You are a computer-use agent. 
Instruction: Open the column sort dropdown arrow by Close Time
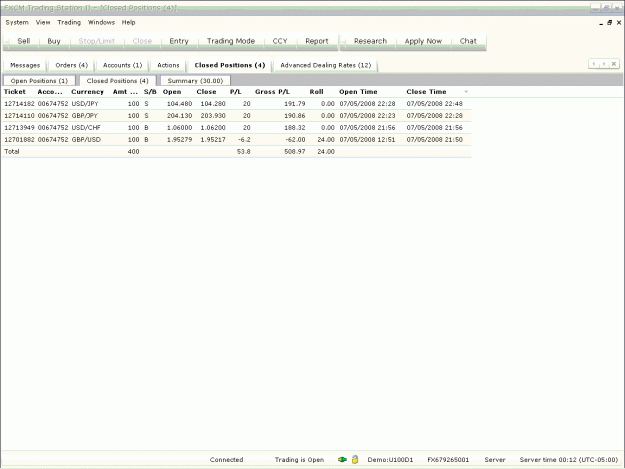tap(466, 92)
